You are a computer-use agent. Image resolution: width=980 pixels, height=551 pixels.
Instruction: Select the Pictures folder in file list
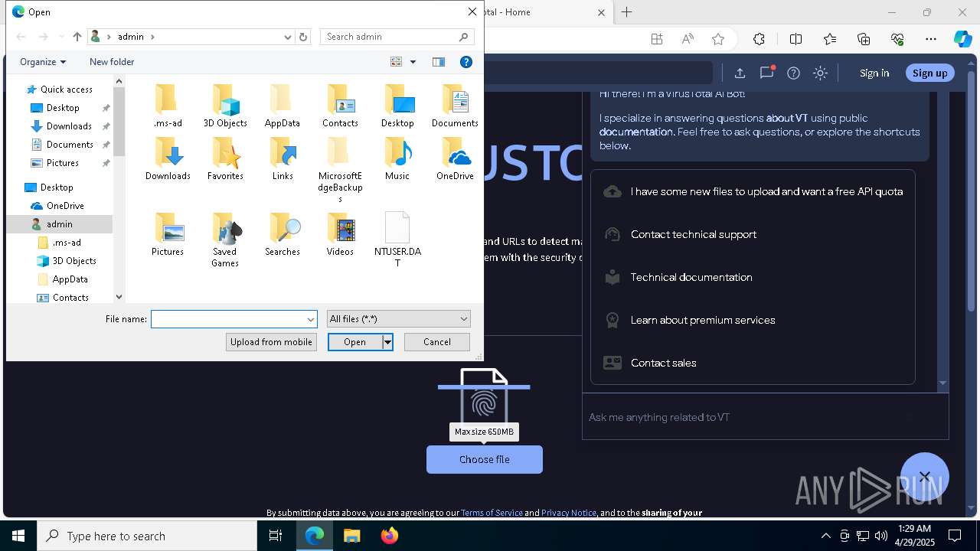point(168,234)
